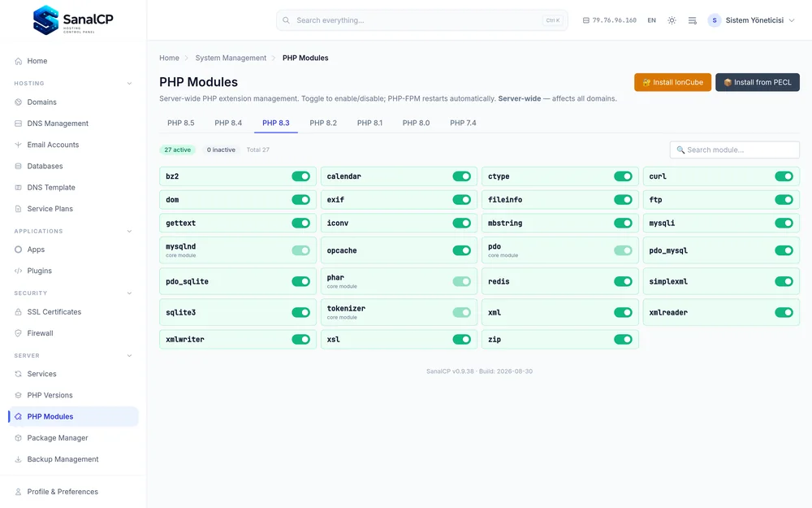This screenshot has width=812, height=508.
Task: Click the list menu icon in header
Action: tap(692, 20)
